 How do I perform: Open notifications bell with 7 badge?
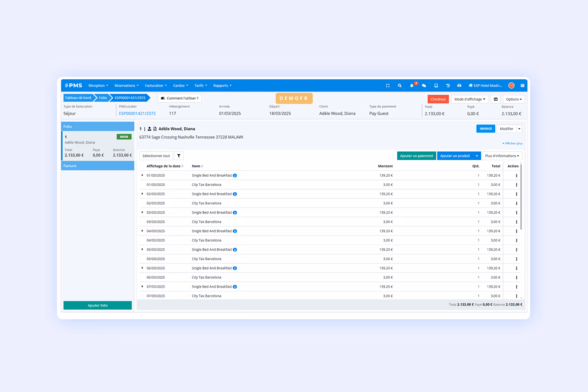(x=412, y=85)
